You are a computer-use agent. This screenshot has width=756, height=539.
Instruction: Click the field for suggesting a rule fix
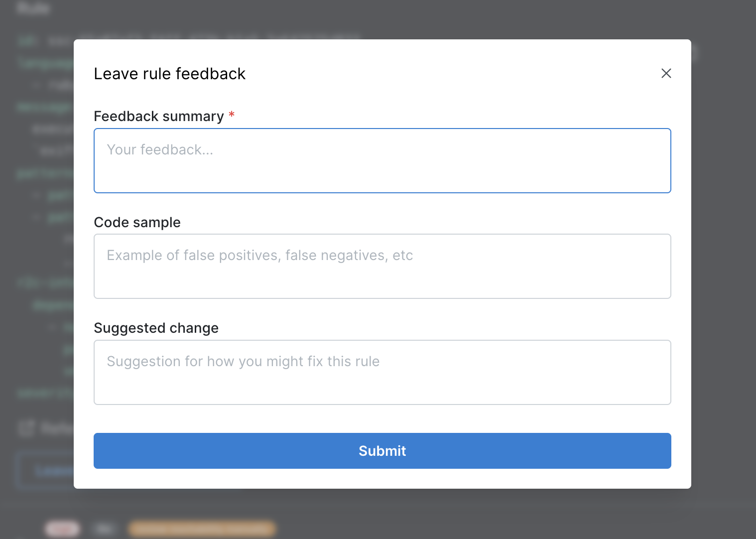coord(382,372)
